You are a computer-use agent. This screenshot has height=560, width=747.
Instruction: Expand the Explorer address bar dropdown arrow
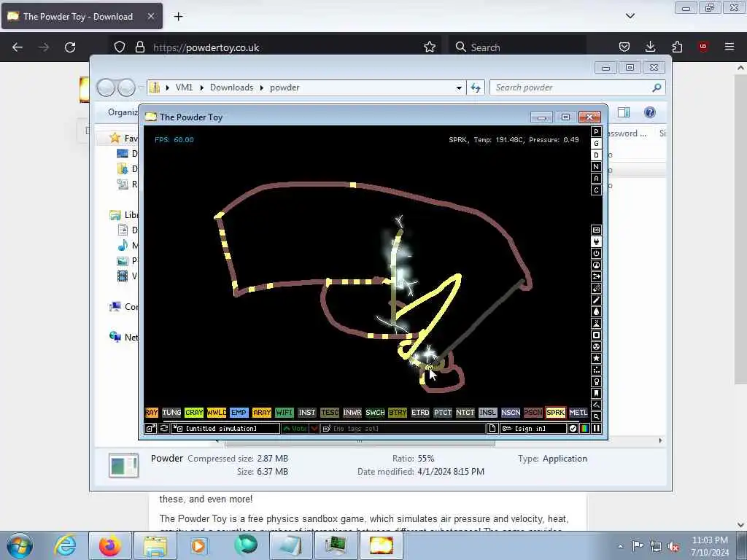click(459, 87)
